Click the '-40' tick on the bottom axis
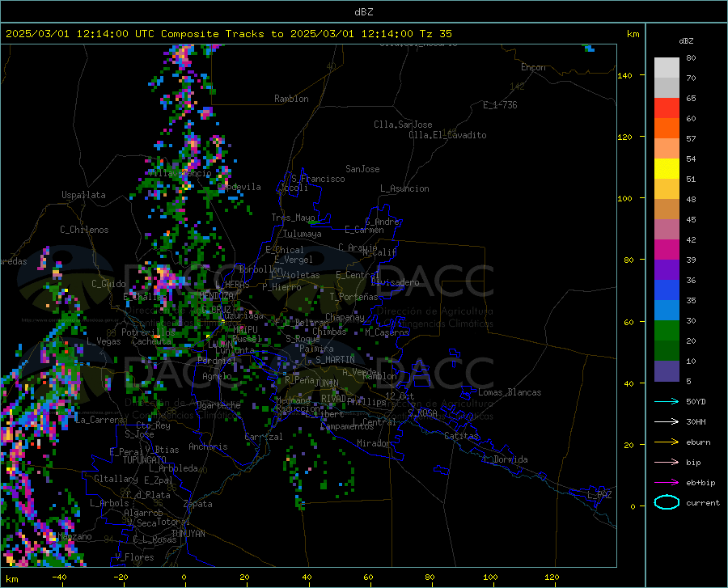728x588 pixels. click(59, 577)
